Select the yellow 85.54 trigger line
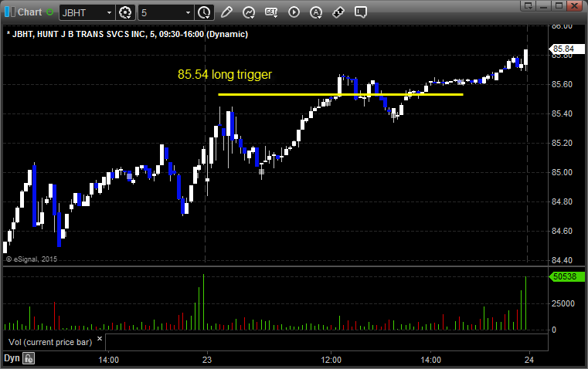The image size is (588, 369). click(x=341, y=94)
